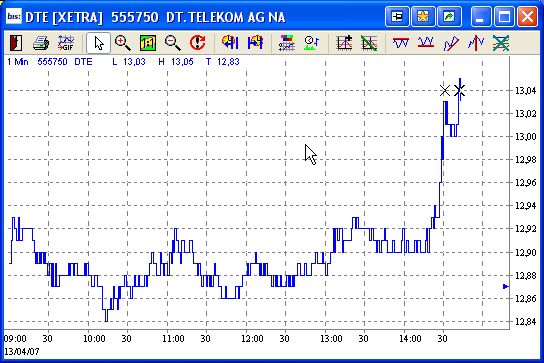
Task: Click the T 12,83 value in header
Action: [223, 62]
